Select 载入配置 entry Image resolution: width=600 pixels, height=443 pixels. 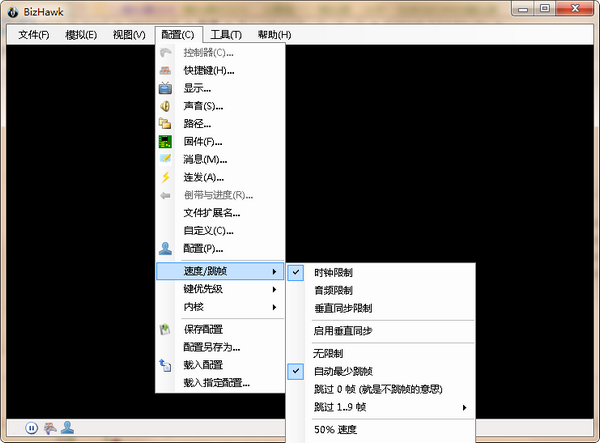pos(220,365)
